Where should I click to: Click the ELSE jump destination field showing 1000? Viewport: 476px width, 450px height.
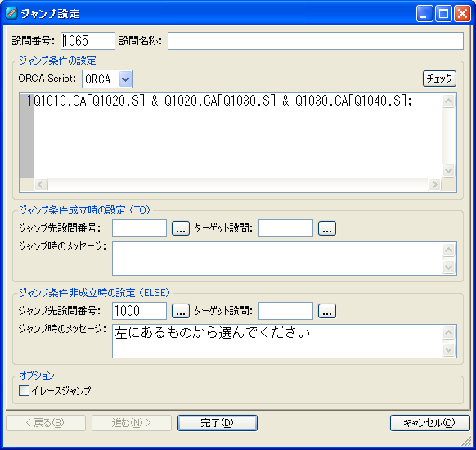tap(139, 311)
